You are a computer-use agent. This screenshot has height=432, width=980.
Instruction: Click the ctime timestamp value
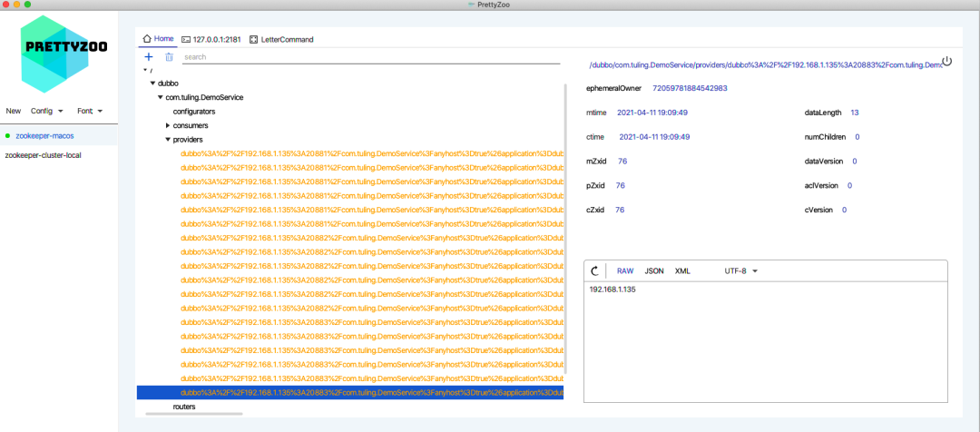[x=654, y=136]
